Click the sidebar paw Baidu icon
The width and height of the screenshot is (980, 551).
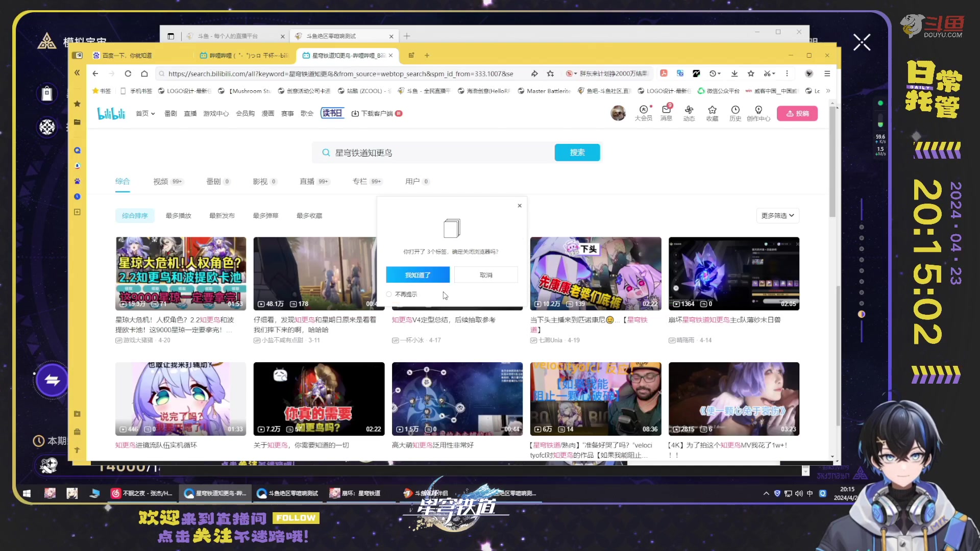point(77,181)
